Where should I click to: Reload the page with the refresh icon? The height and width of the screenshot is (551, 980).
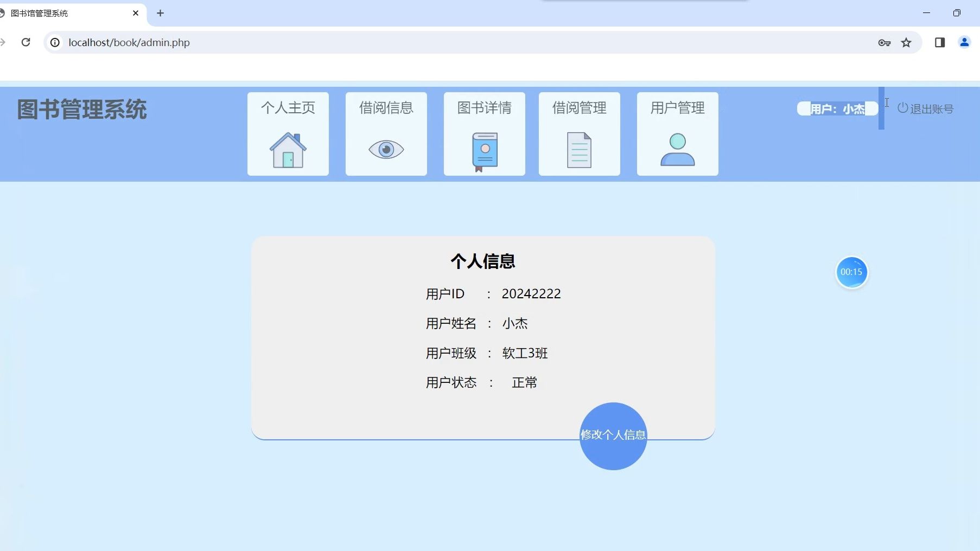26,42
